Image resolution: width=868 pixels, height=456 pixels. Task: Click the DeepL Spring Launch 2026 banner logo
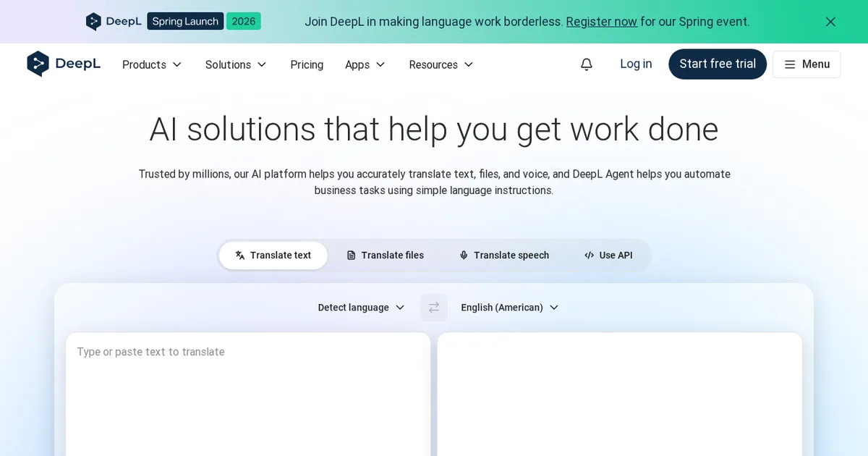[173, 21]
